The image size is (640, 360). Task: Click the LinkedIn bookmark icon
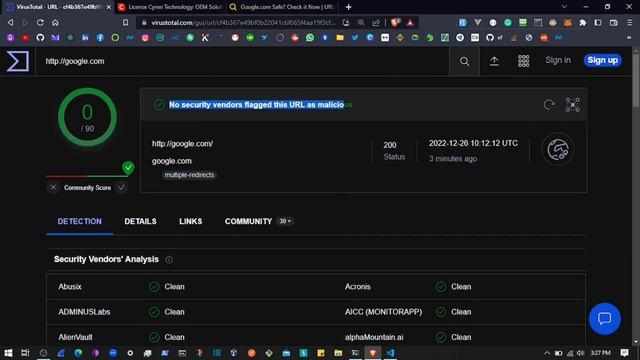[x=85, y=38]
